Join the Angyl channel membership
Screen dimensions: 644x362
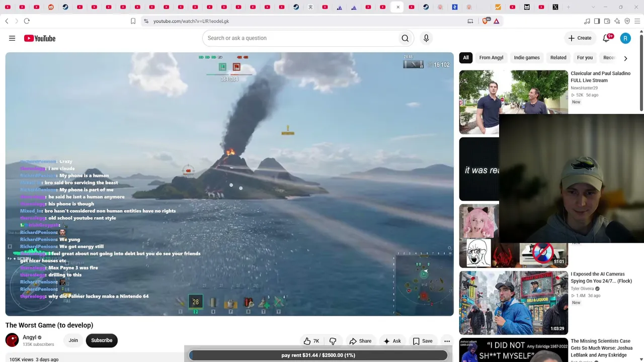click(x=73, y=340)
